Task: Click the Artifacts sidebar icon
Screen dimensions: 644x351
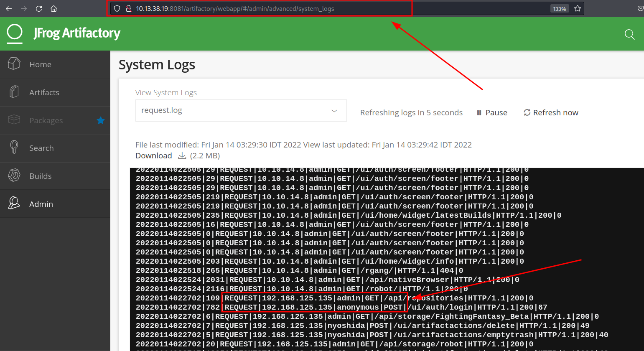Action: click(x=14, y=92)
